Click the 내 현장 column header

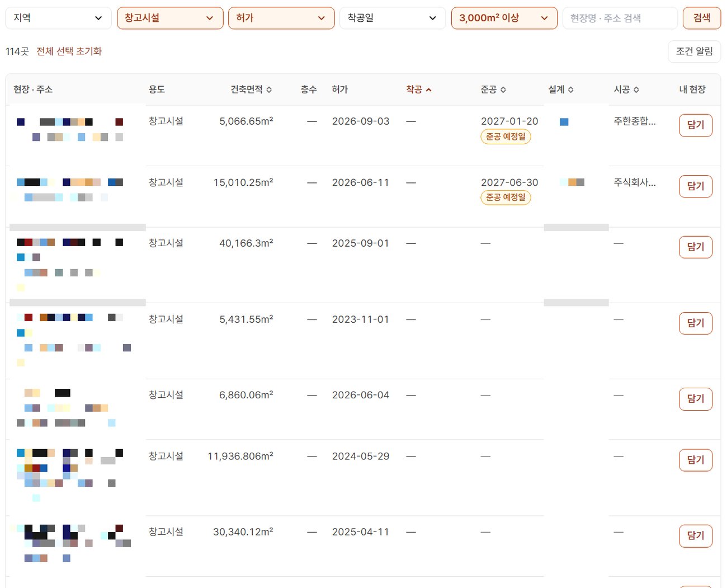point(692,90)
